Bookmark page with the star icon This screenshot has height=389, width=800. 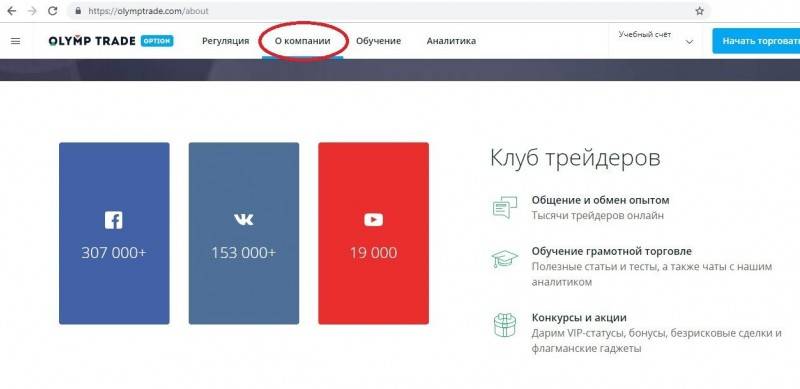(699, 11)
